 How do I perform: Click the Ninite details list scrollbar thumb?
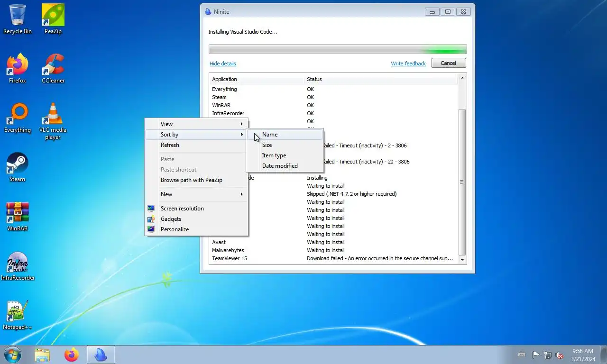coord(462,182)
